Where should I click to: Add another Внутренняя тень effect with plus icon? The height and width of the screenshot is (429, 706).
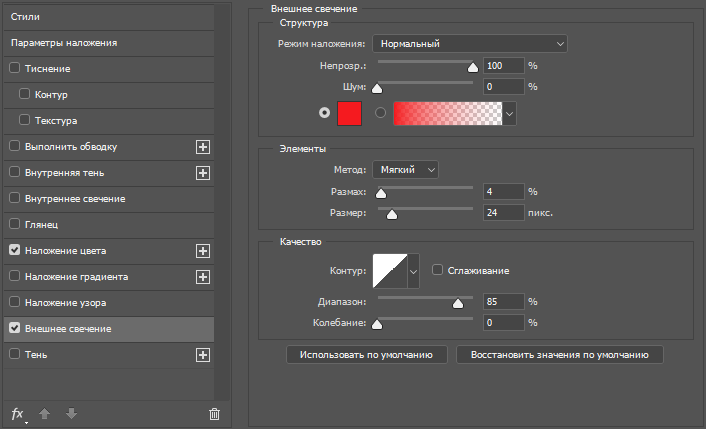[203, 173]
